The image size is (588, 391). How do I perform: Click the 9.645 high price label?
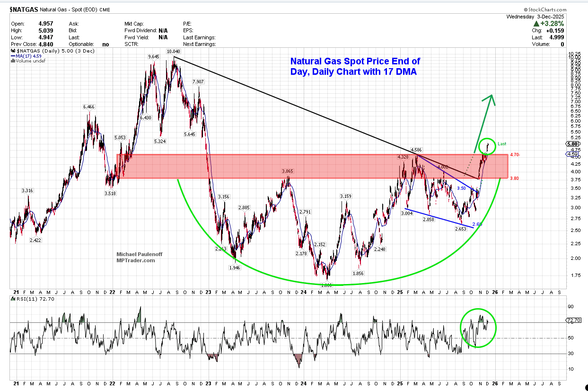tap(154, 57)
